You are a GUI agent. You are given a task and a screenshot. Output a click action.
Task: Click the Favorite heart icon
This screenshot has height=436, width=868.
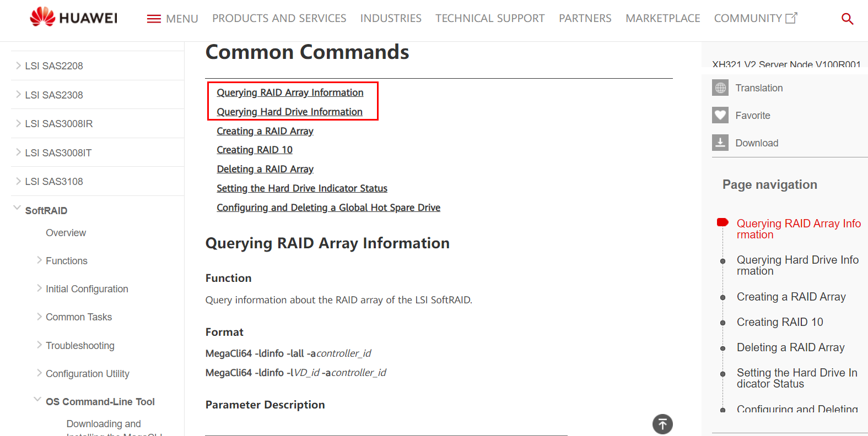[720, 115]
